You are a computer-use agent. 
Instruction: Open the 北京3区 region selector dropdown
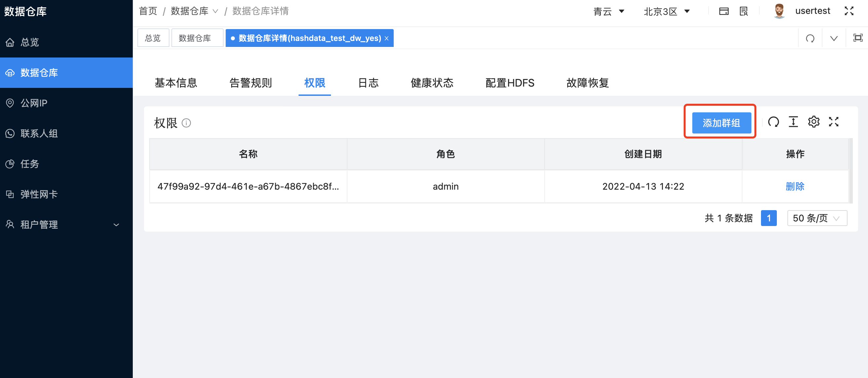tap(667, 11)
